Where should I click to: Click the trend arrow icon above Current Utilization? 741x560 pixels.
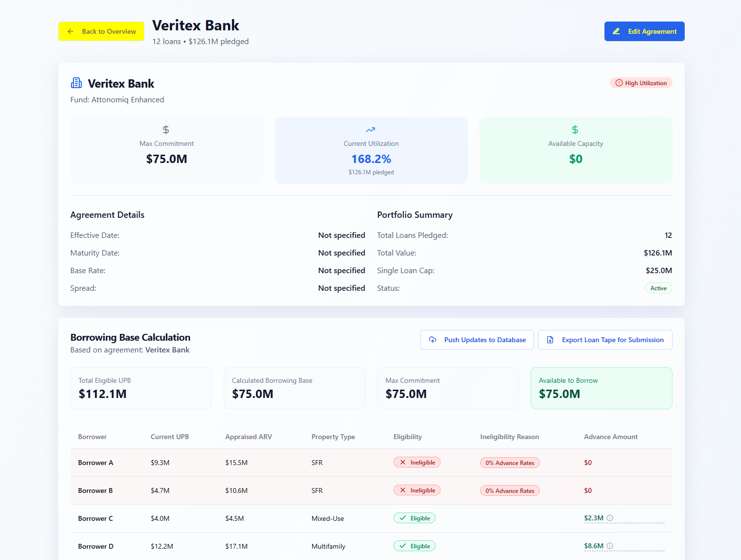[x=370, y=130]
